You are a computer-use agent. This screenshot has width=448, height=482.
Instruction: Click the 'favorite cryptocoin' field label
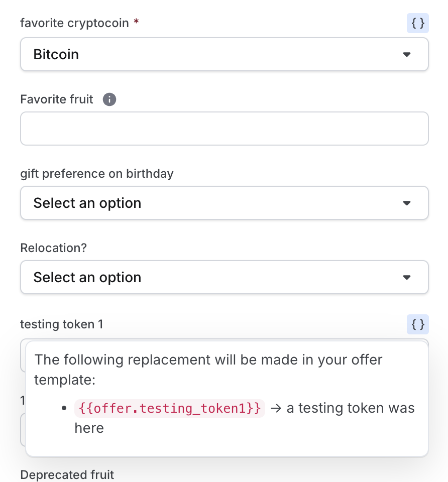[x=74, y=23]
